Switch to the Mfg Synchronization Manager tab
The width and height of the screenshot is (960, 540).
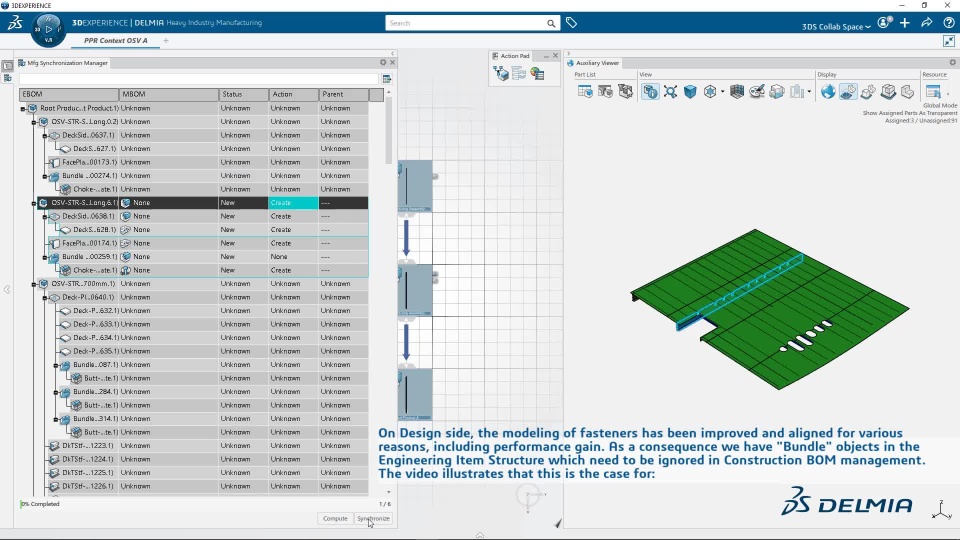(63, 62)
